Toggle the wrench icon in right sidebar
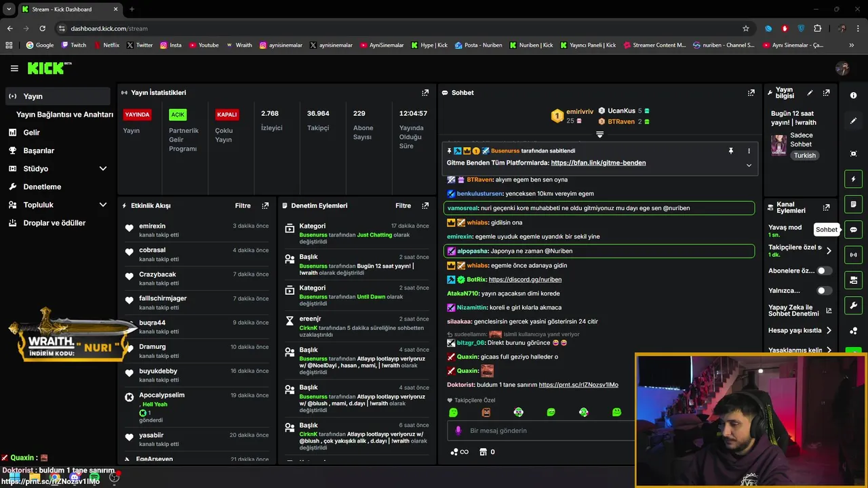The height and width of the screenshot is (488, 868). coord(853,305)
